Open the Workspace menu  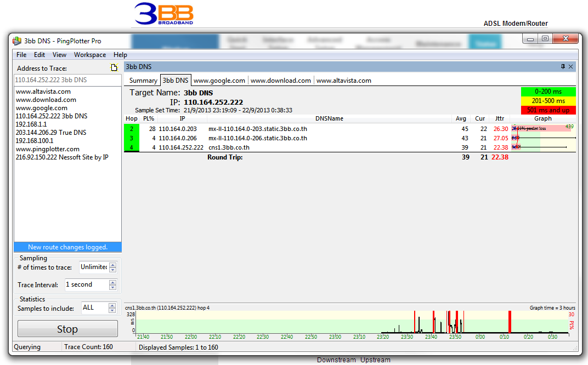point(90,55)
